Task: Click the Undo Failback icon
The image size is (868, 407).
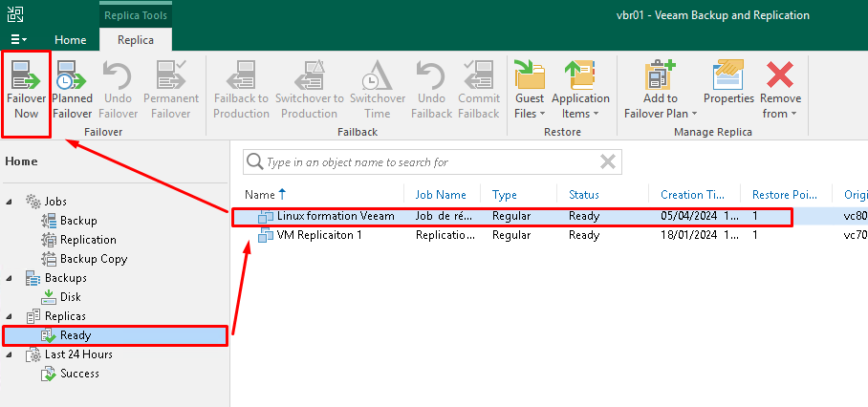Action: 431,75
